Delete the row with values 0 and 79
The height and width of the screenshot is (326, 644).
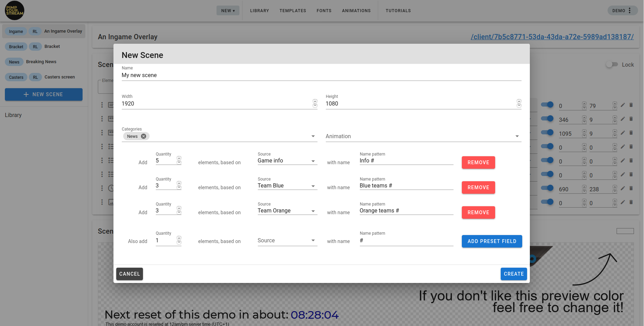coord(631,105)
